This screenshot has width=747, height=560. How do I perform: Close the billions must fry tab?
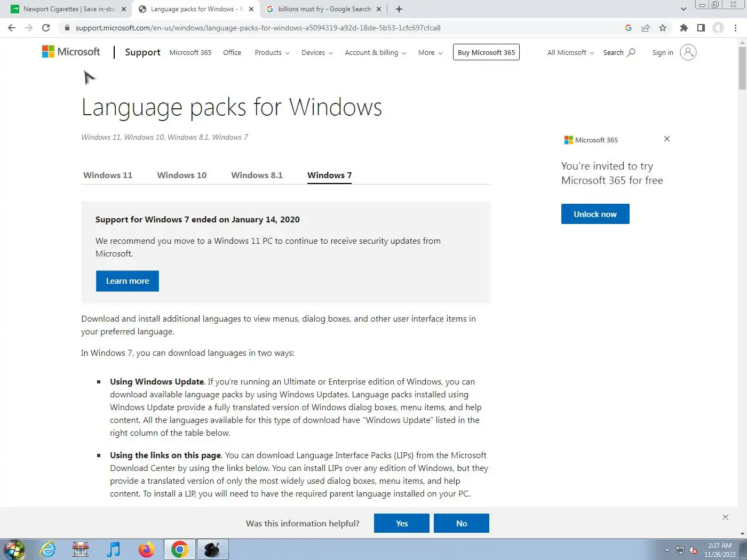coord(379,9)
